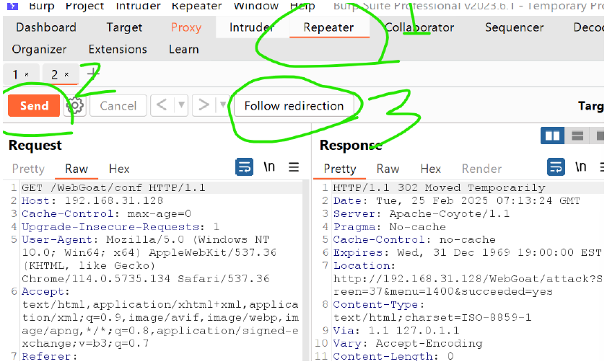The width and height of the screenshot is (607, 364).
Task: Switch Request view to Hex
Action: [119, 169]
